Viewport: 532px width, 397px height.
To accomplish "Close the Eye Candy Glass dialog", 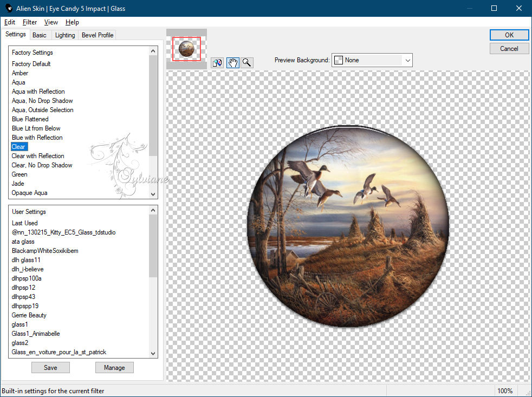I will click(519, 8).
